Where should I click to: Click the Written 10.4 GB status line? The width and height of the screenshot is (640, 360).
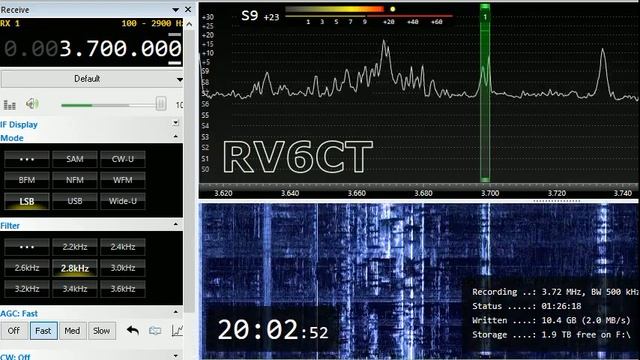point(551,320)
